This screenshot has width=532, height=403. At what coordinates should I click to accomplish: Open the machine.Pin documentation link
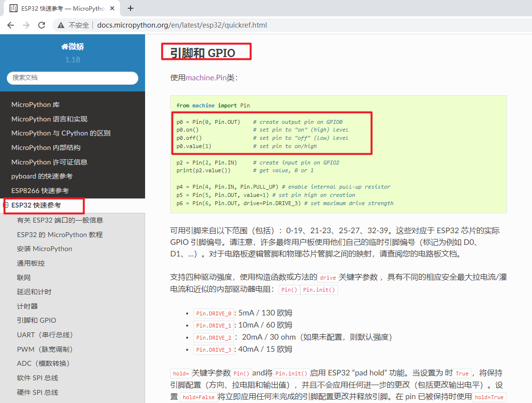pos(206,77)
